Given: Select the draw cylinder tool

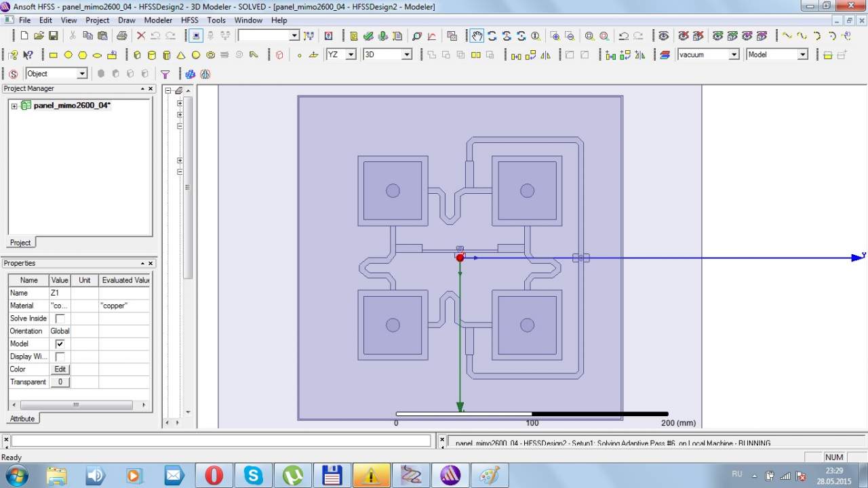Looking at the screenshot, I should [152, 55].
